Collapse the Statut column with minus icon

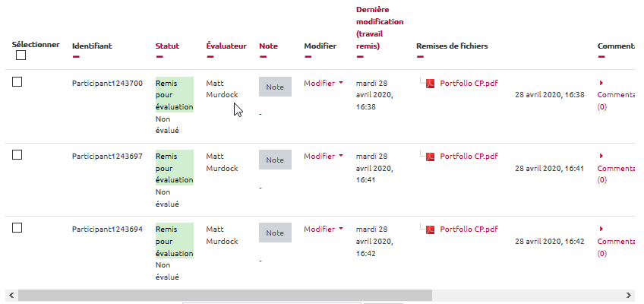[x=159, y=56]
